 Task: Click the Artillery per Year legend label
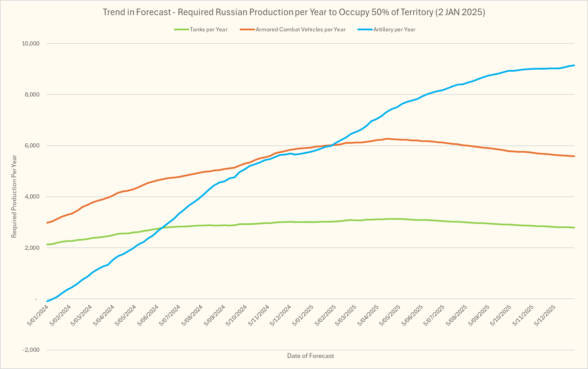pos(394,30)
